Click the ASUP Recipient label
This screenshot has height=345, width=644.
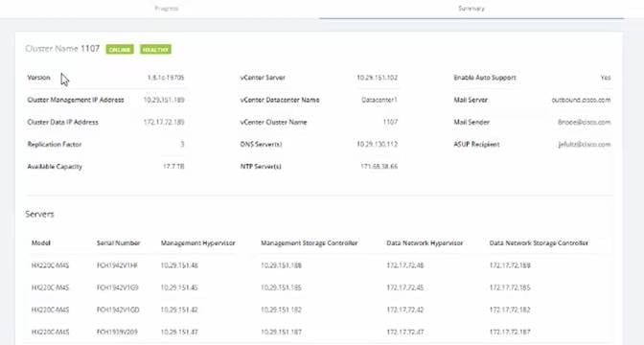click(477, 144)
